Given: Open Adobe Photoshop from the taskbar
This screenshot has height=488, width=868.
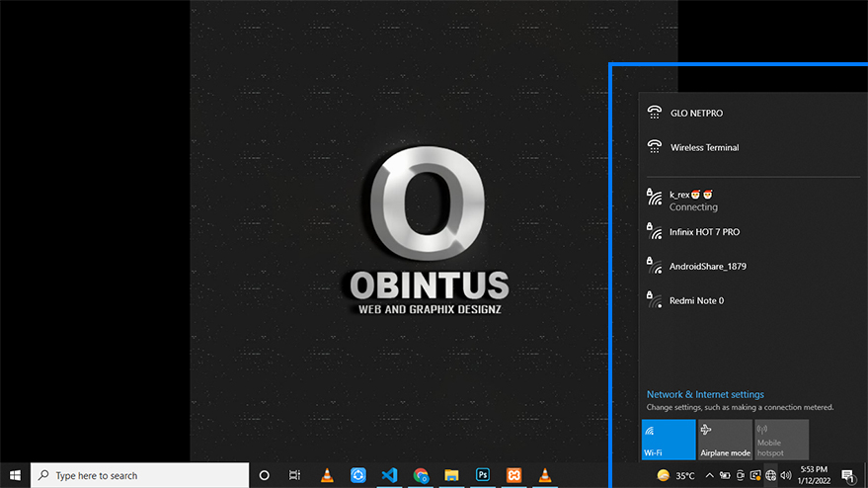Looking at the screenshot, I should (x=483, y=475).
